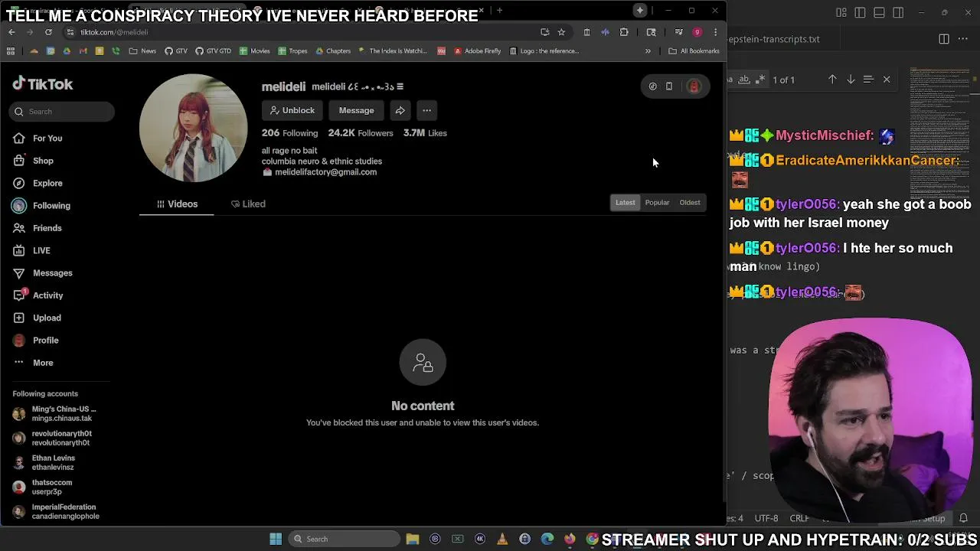Bookmark this page with star icon
The image size is (980, 551).
coord(561,32)
